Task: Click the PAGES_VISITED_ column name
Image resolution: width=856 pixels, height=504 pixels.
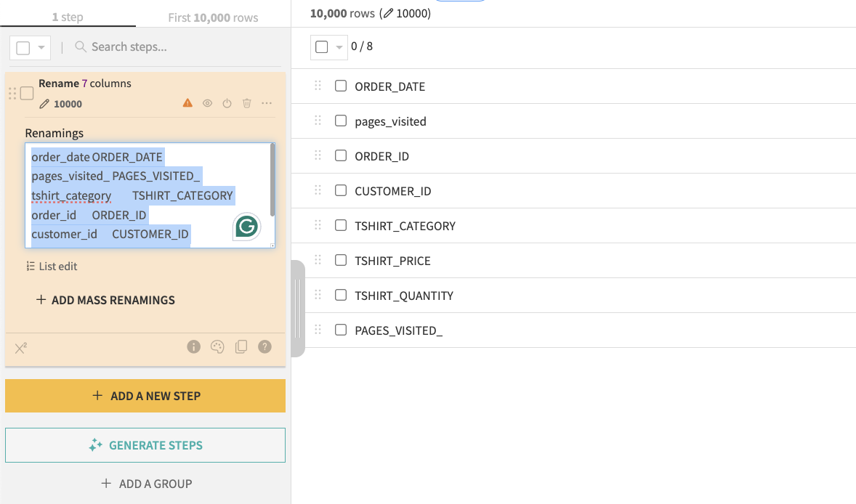Action: point(398,330)
